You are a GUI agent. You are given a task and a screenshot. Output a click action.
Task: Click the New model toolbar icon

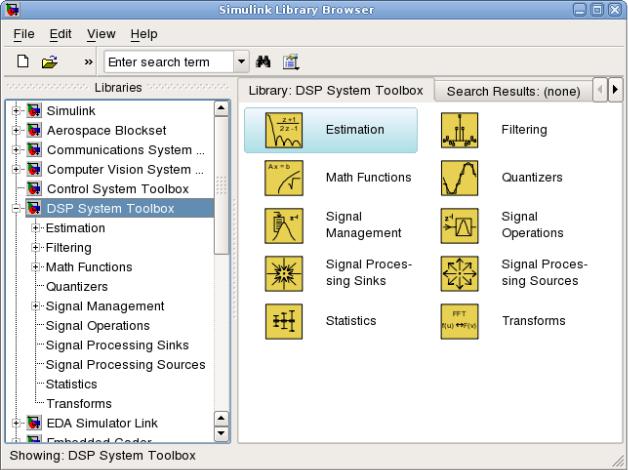[23, 62]
